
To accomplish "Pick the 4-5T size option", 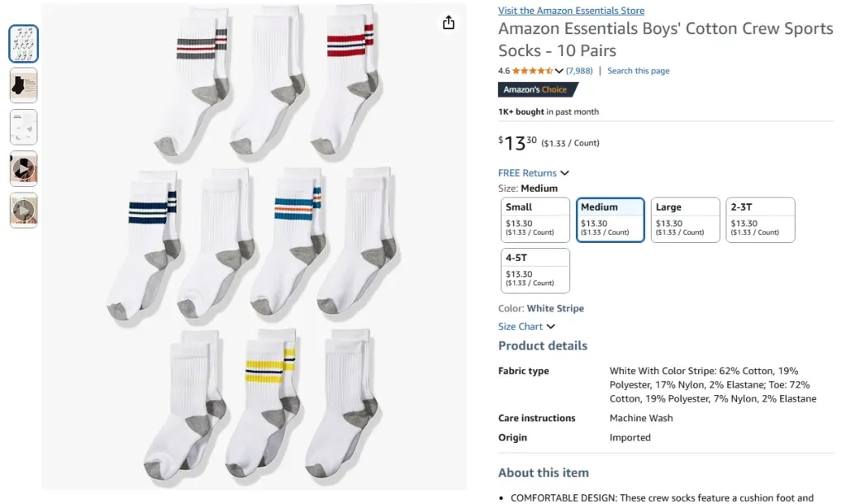I will click(535, 269).
